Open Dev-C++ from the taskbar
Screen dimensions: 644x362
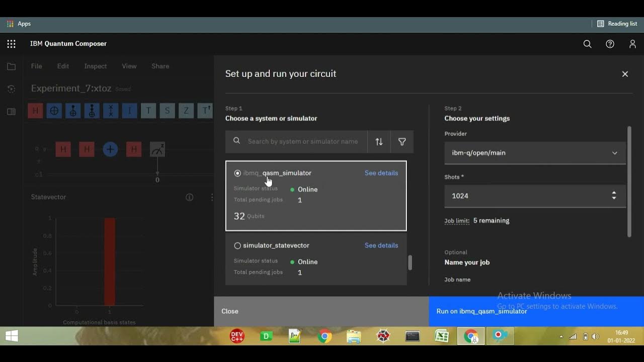tap(237, 336)
